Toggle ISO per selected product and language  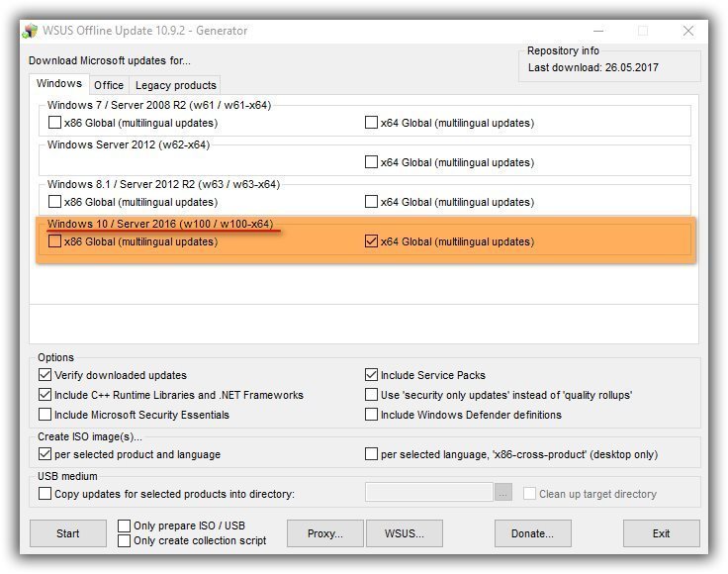click(x=45, y=454)
